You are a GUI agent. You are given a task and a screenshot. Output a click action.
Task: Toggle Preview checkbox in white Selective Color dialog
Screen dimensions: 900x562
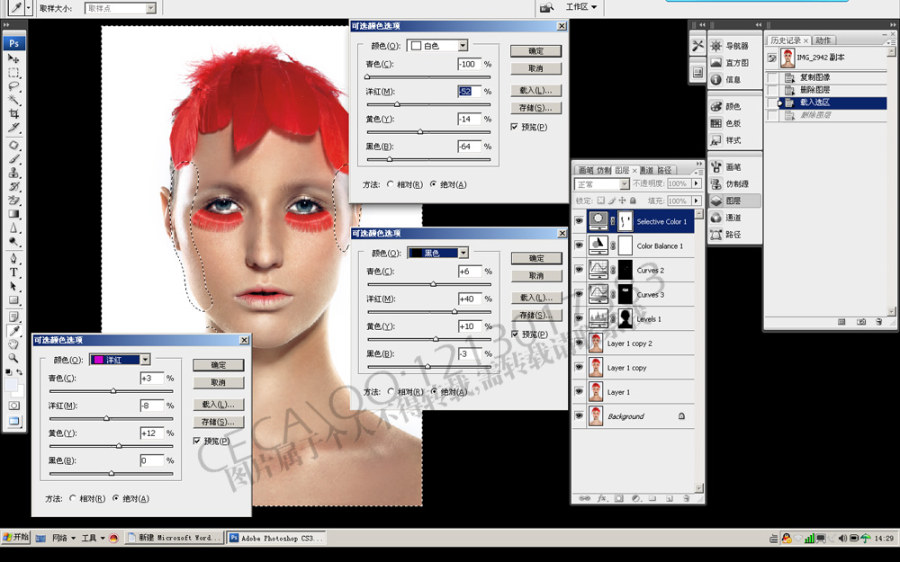coord(514,127)
